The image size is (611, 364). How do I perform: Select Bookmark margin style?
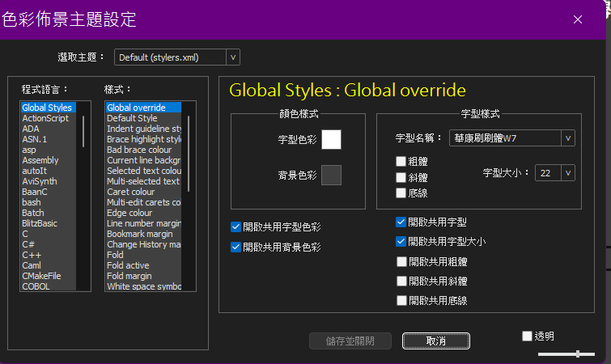[x=143, y=234]
